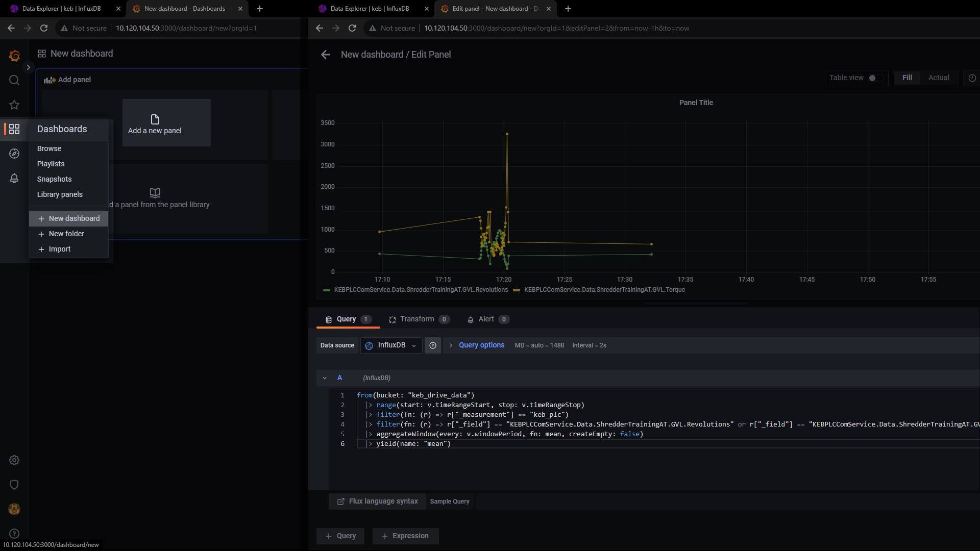
Task: Select New folder in Dashboards menu
Action: (66, 234)
